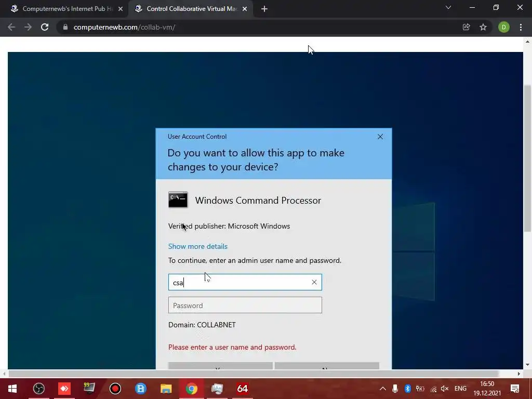Screen dimensions: 532x399
Task: Open the Chrome profile D avatar
Action: [504, 27]
